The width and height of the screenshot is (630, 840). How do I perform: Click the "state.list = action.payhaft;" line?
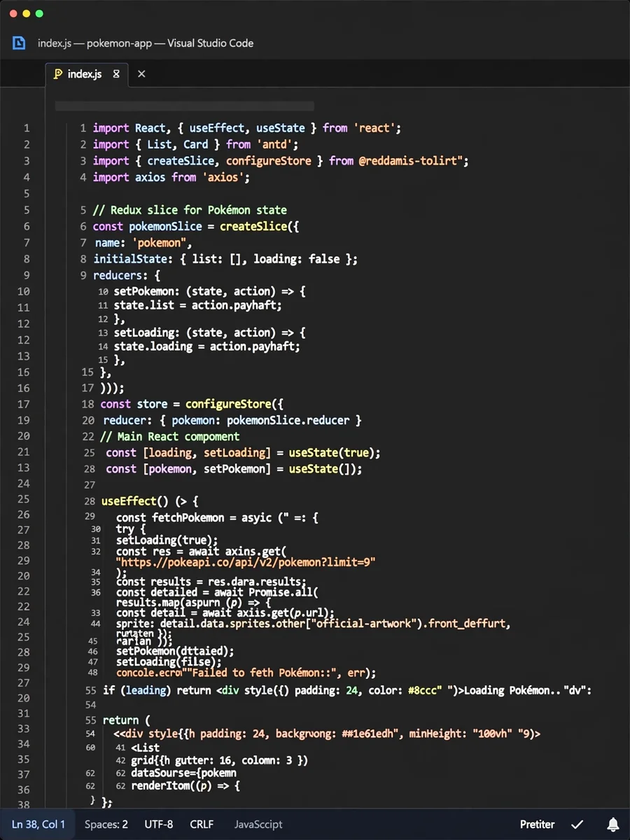(x=198, y=305)
